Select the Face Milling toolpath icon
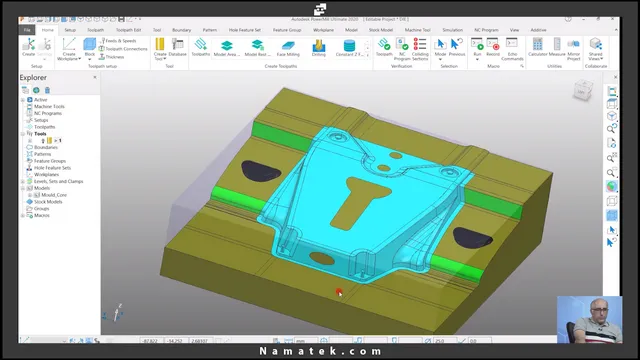 (288, 48)
